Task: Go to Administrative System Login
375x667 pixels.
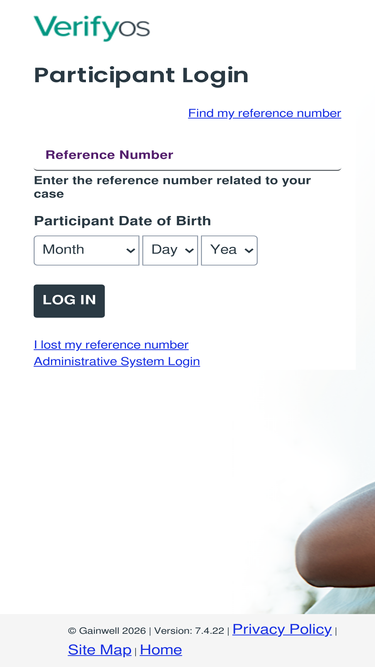Action: [117, 362]
